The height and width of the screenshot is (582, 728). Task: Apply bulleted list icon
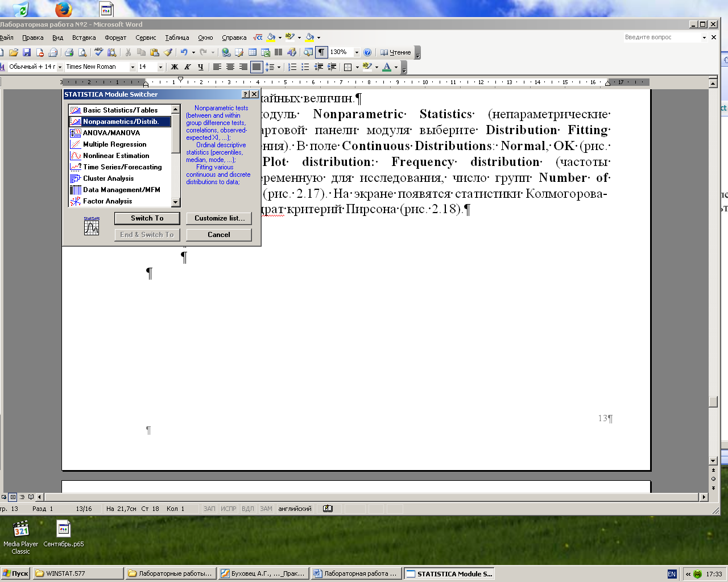pos(305,67)
